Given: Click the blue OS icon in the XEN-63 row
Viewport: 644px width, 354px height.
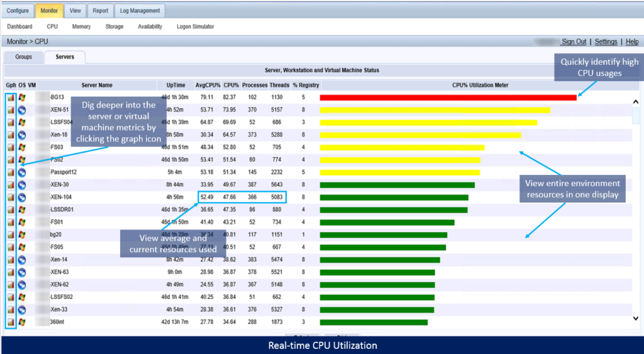Looking at the screenshot, I should [22, 272].
